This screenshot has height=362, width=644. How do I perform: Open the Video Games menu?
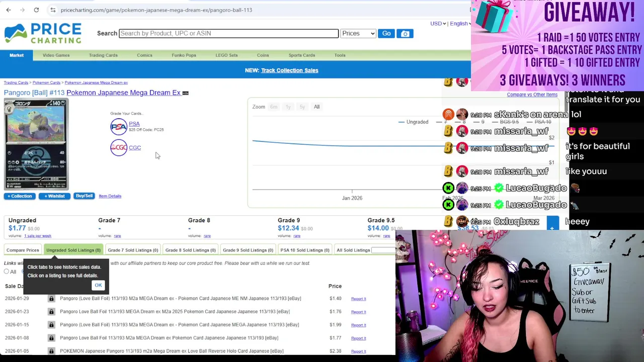tap(56, 55)
